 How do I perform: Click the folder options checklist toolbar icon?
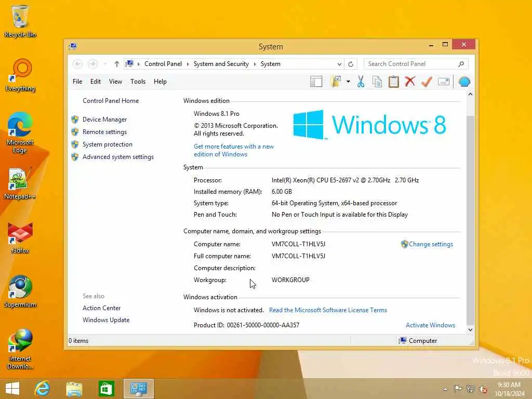click(x=336, y=82)
